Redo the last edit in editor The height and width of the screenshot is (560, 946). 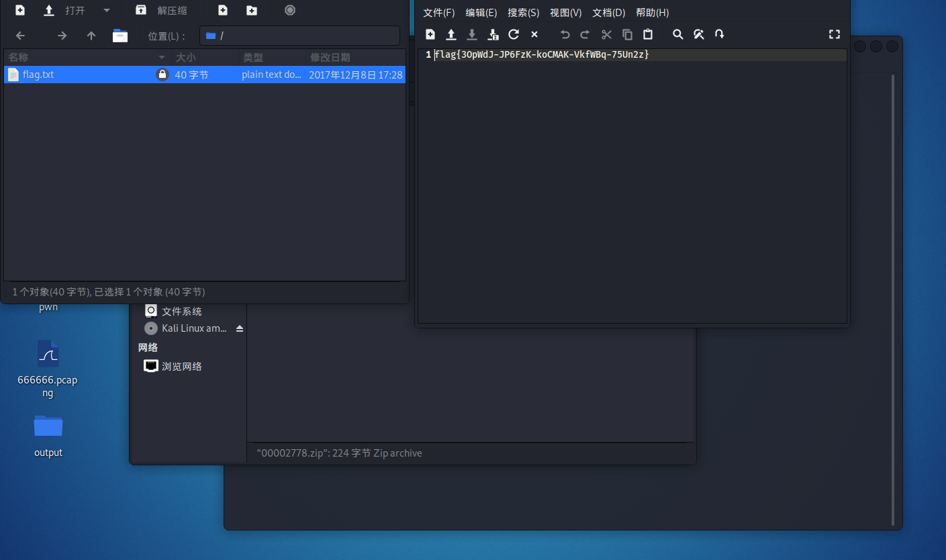coord(585,34)
